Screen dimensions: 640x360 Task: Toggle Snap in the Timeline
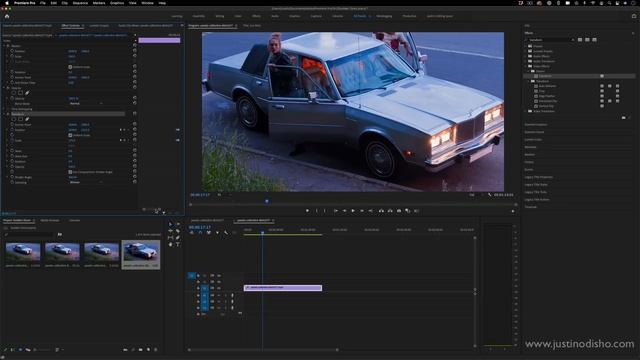200,233
